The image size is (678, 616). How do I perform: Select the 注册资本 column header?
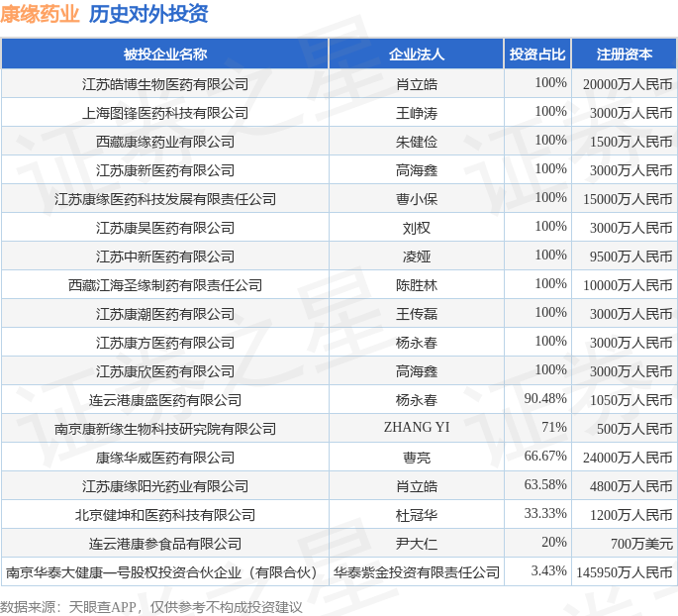tap(624, 54)
